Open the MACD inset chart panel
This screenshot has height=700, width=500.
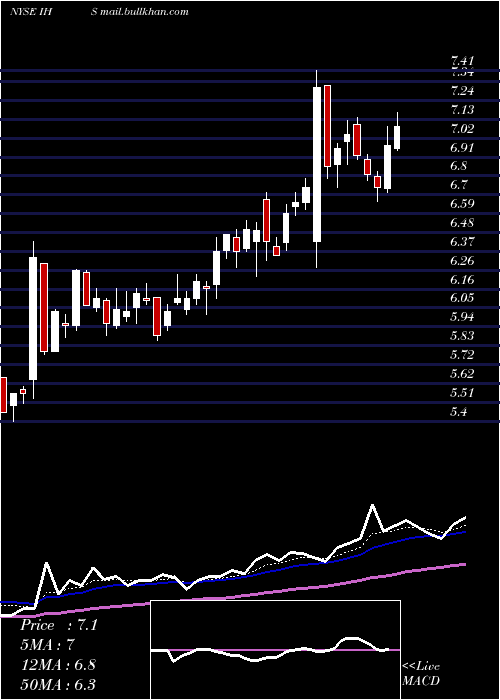tap(275, 650)
